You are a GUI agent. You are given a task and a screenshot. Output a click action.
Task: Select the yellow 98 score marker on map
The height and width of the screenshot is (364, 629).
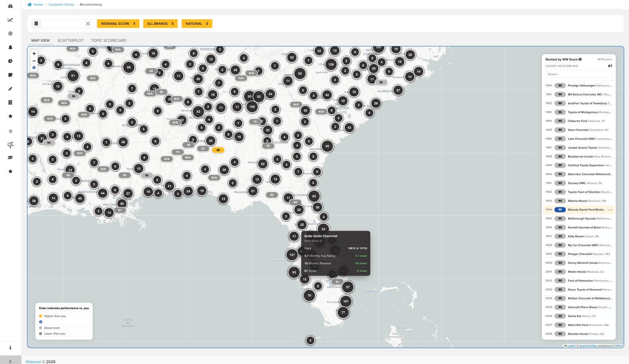tap(218, 150)
